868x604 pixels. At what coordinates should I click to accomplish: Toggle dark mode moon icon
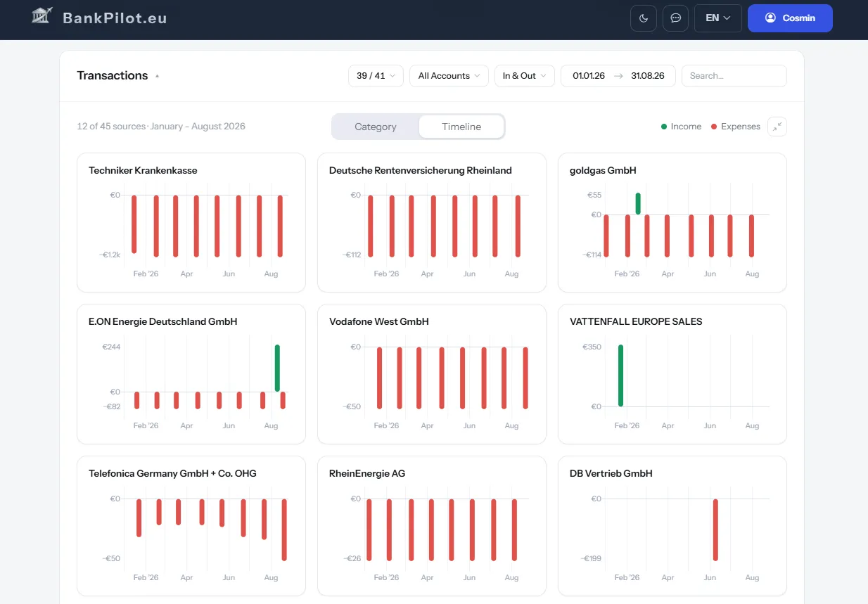tap(644, 18)
